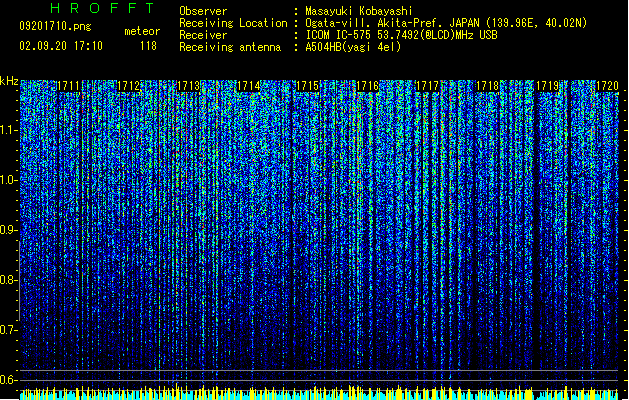Click the 1714 time marker

[x=248, y=86]
